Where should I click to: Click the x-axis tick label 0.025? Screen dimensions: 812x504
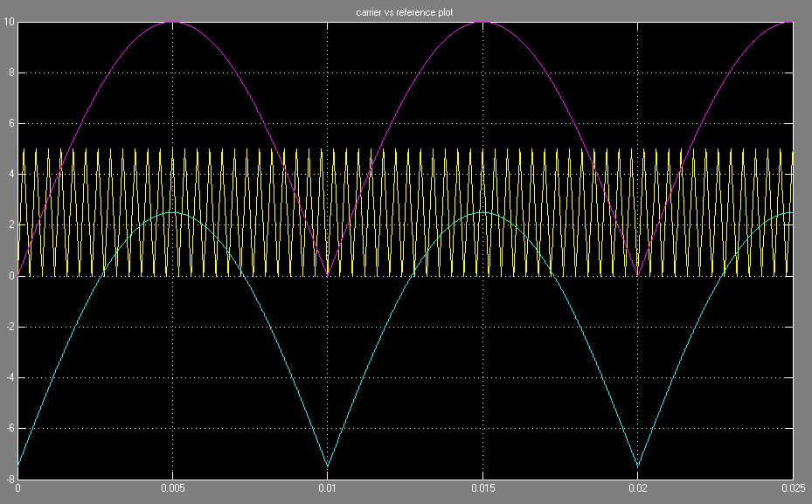click(x=791, y=488)
